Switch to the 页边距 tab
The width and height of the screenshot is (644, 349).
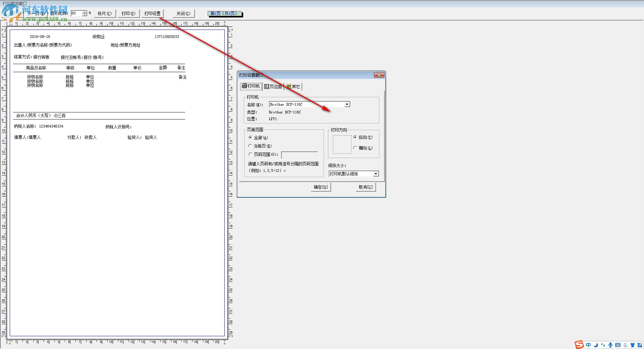point(273,87)
